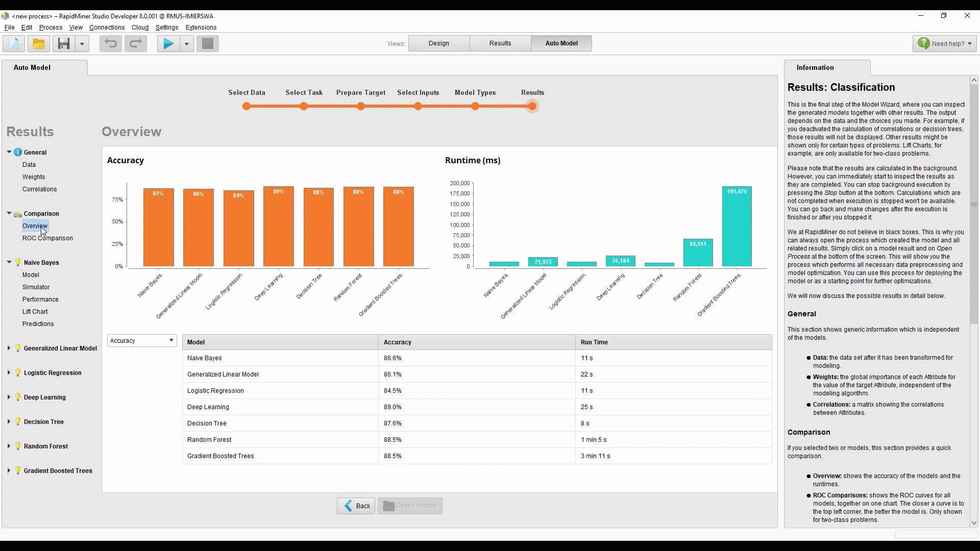980x551 pixels.
Task: Click the undo arrow icon
Action: click(x=111, y=44)
